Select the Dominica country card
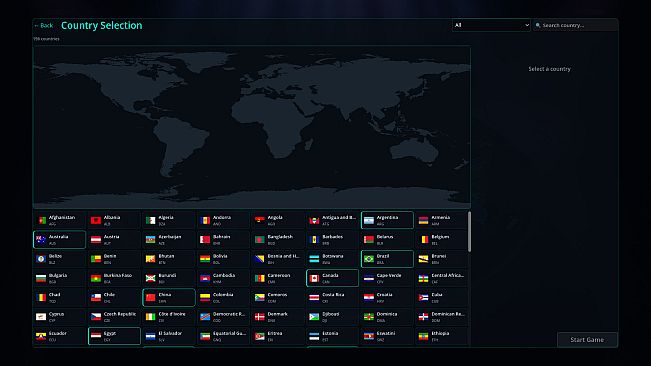Screen dimensions: 651x366 (387, 317)
